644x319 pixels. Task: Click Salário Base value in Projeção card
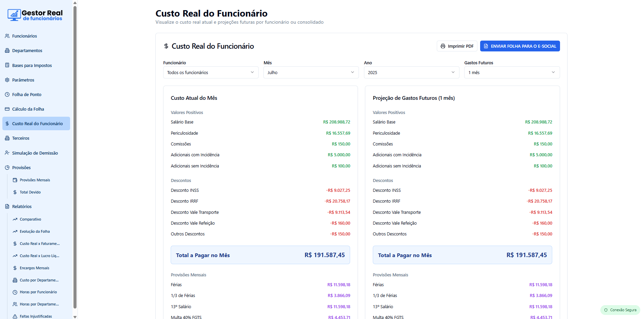[538, 122]
